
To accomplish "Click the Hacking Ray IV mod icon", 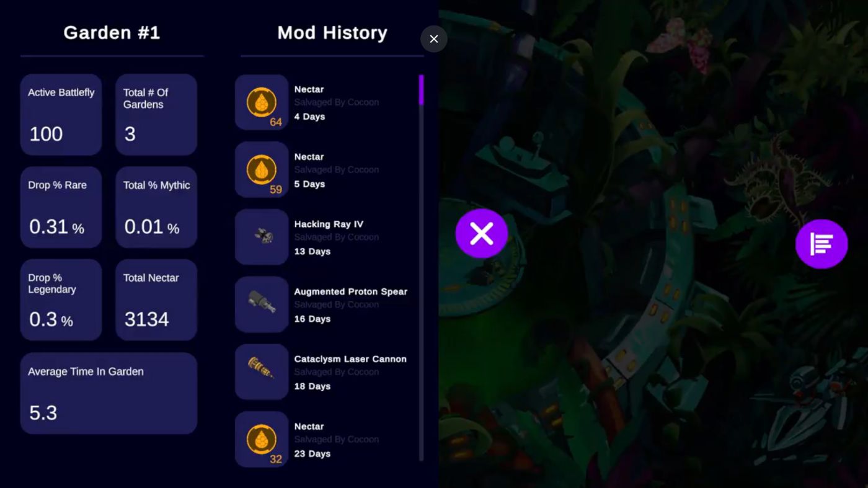I will [x=262, y=237].
